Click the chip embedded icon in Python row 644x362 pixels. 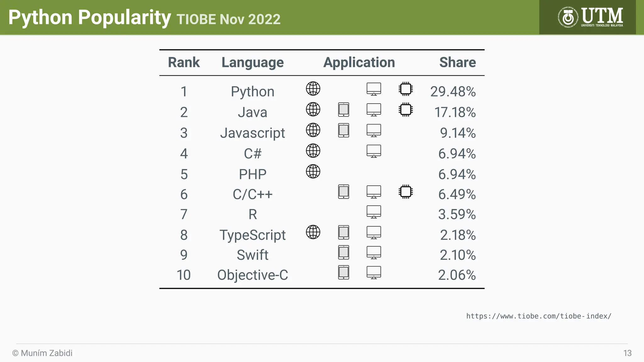[x=406, y=89]
